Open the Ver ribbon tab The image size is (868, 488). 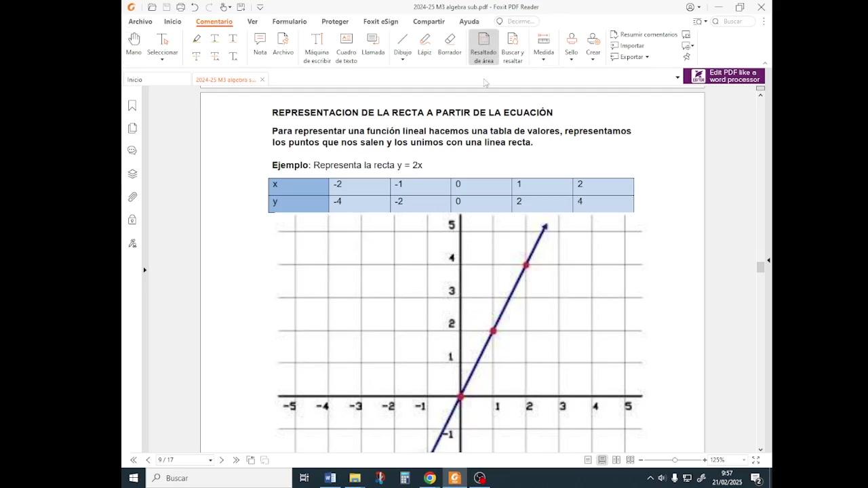point(252,22)
